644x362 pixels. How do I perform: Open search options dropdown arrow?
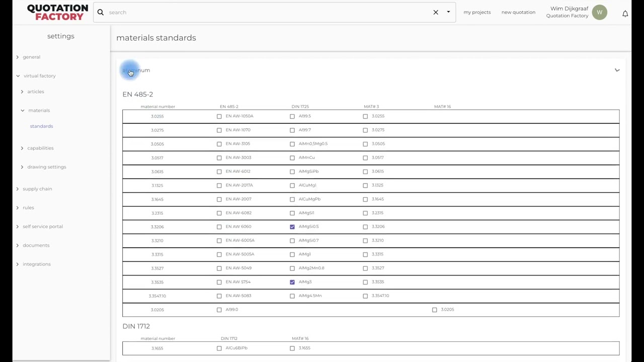click(448, 12)
